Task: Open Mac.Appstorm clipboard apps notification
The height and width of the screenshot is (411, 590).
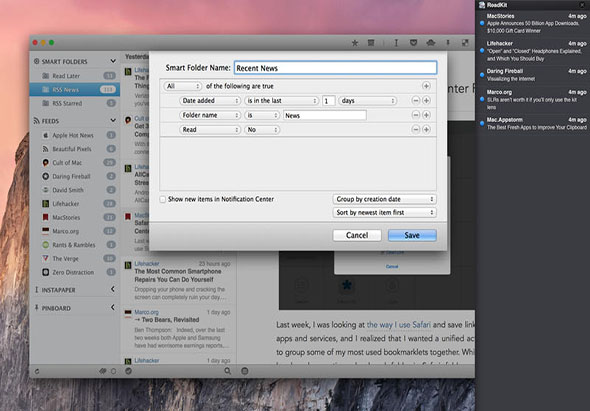Action: pyautogui.click(x=533, y=123)
